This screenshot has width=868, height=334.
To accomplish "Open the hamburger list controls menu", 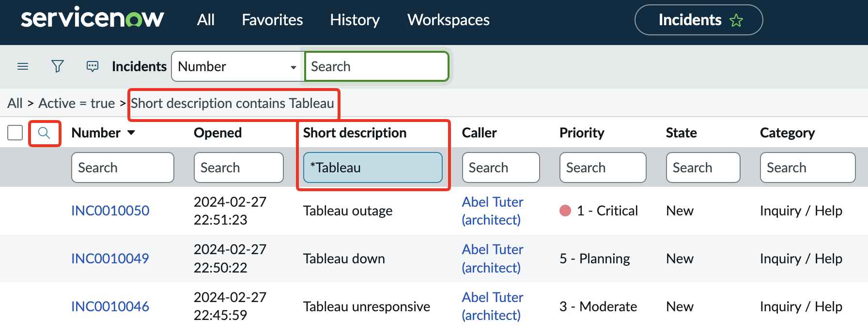I will click(x=23, y=66).
